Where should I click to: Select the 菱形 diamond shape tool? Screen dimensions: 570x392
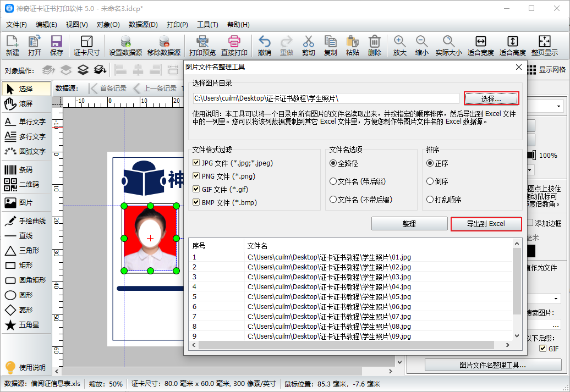click(x=26, y=310)
